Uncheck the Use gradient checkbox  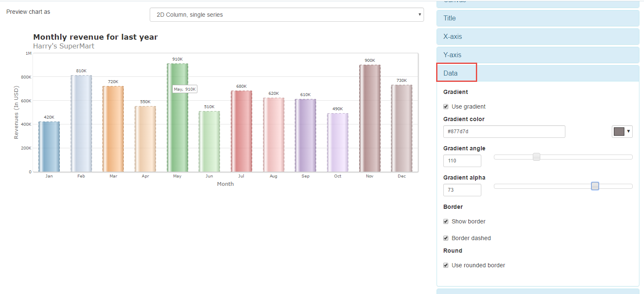(x=446, y=106)
